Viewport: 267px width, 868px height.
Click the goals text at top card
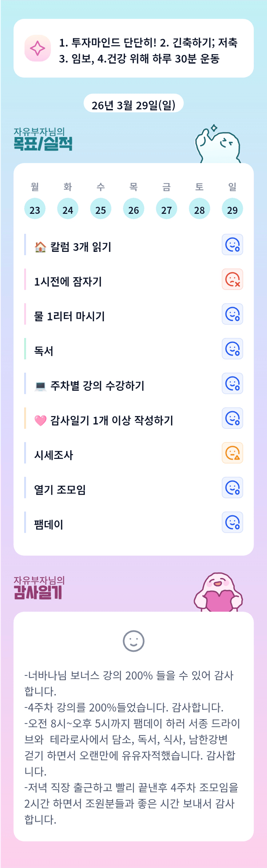(148, 50)
